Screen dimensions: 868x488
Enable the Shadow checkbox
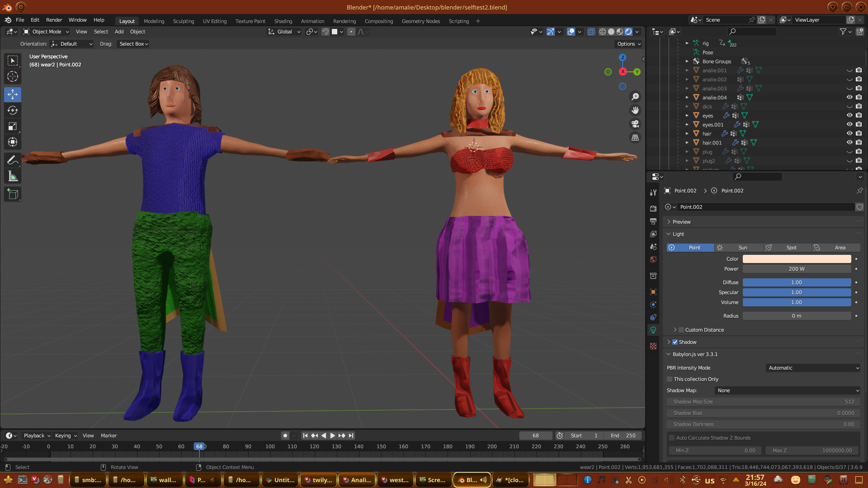(x=675, y=342)
